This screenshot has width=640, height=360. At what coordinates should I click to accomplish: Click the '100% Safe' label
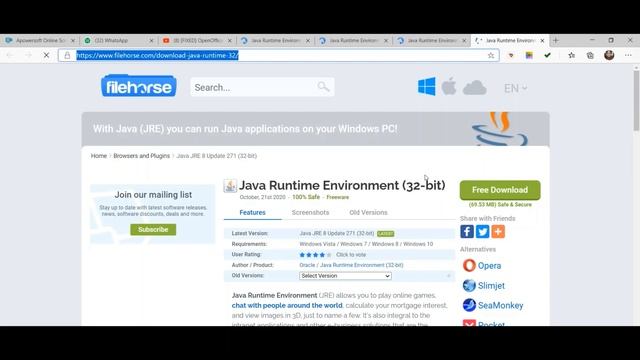(306, 197)
